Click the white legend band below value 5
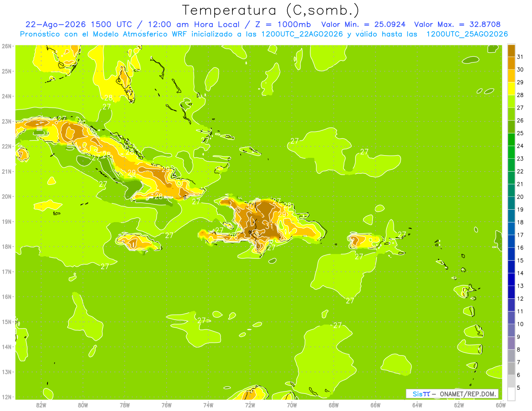Image resolution: width=532 pixels, height=411 pixels. pyautogui.click(x=511, y=394)
